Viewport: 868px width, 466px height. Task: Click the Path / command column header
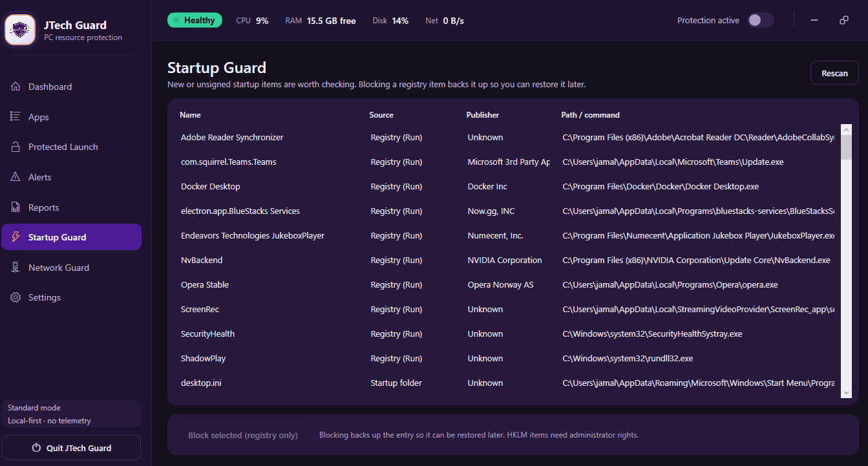coord(590,115)
